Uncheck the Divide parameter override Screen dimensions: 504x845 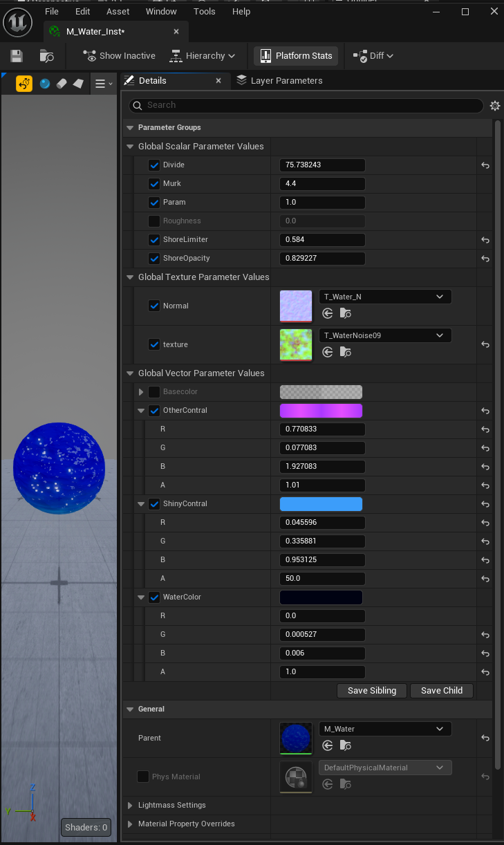154,165
